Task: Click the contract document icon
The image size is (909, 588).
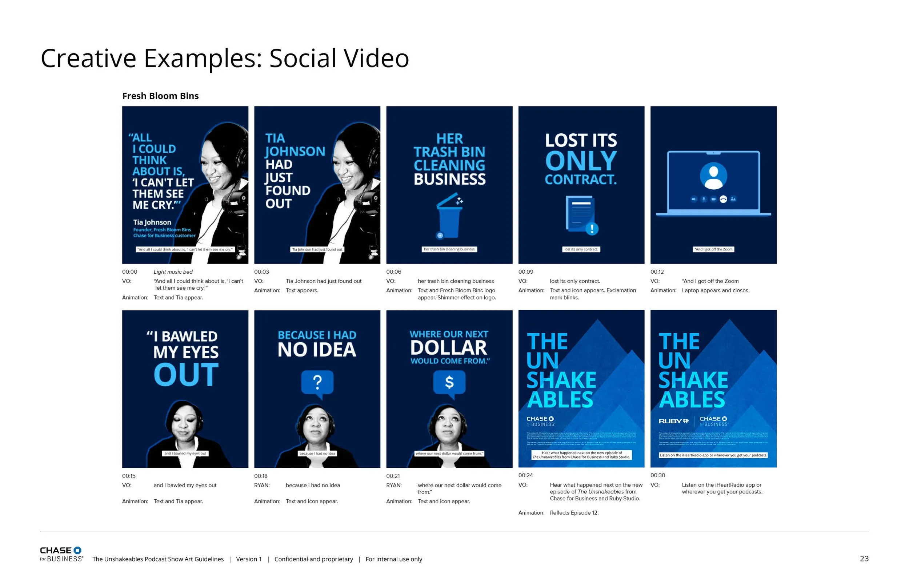Action: click(x=581, y=214)
